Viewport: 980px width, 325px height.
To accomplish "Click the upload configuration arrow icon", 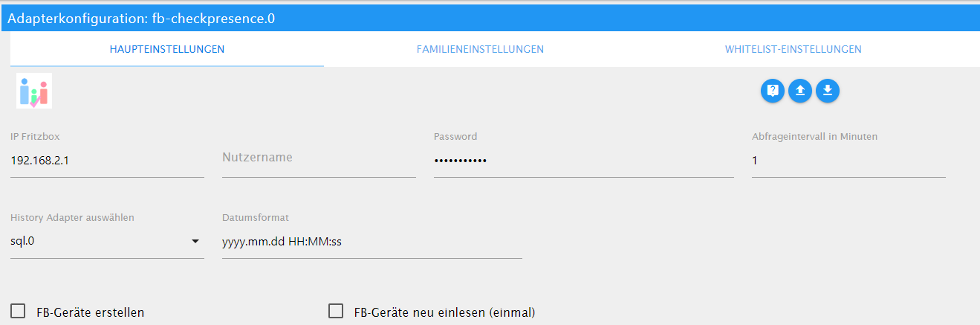I will tap(800, 91).
